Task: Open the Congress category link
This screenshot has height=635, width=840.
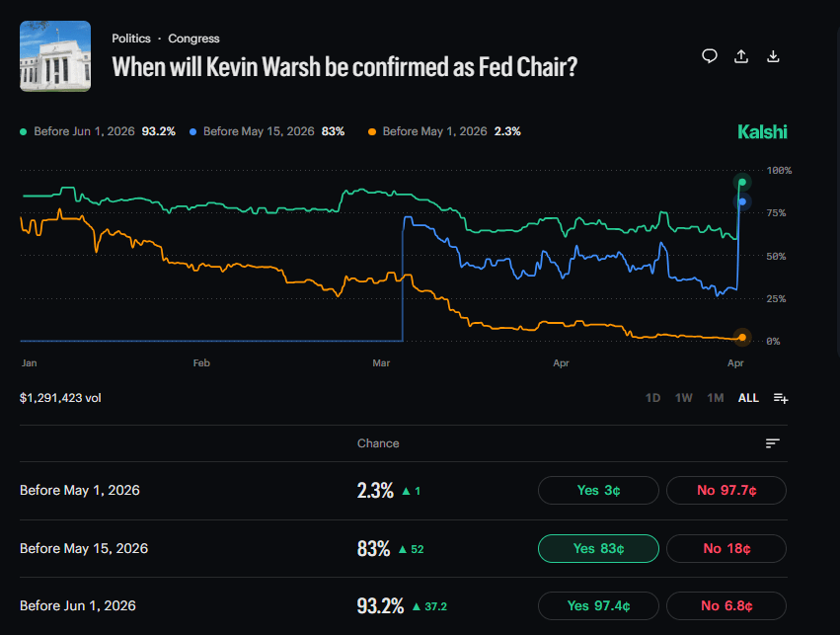Action: click(x=193, y=39)
